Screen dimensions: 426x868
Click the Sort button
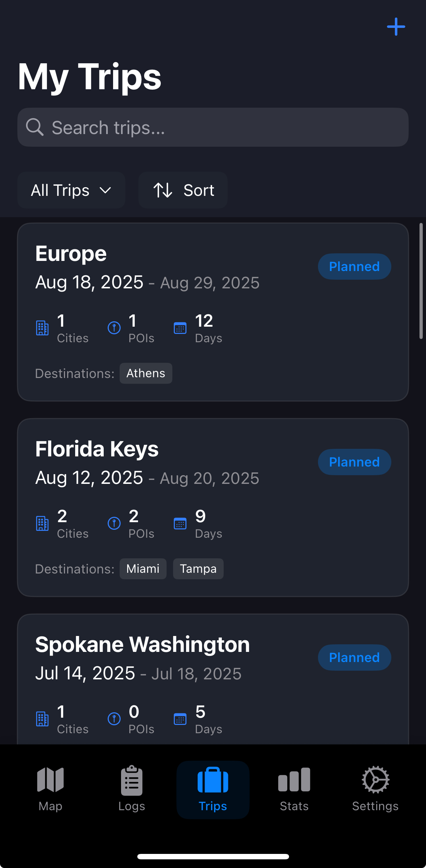pyautogui.click(x=183, y=190)
